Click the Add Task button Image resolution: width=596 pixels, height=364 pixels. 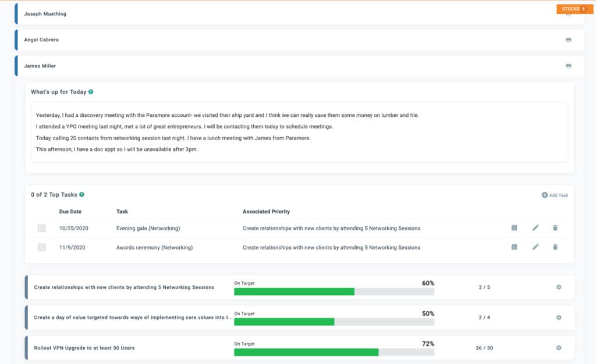click(x=555, y=195)
